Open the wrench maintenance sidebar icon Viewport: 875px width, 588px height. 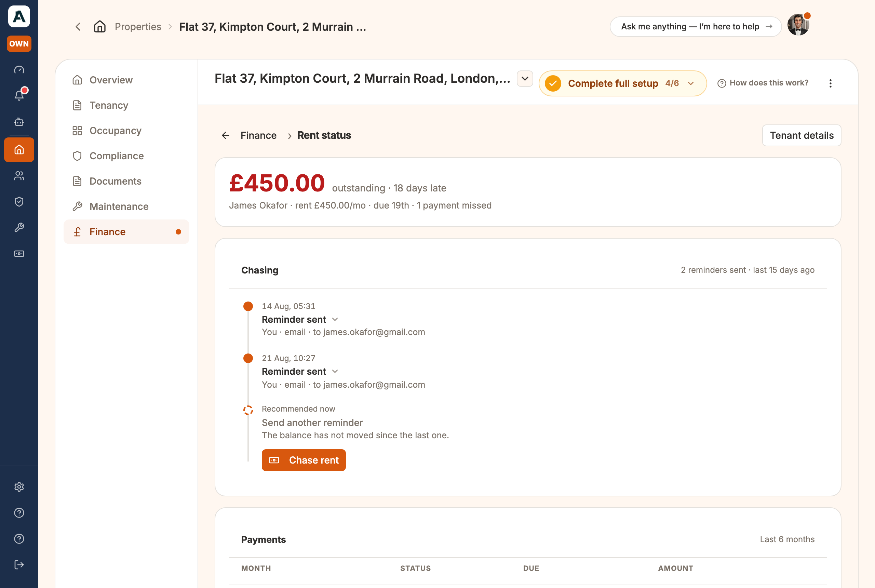(x=19, y=228)
